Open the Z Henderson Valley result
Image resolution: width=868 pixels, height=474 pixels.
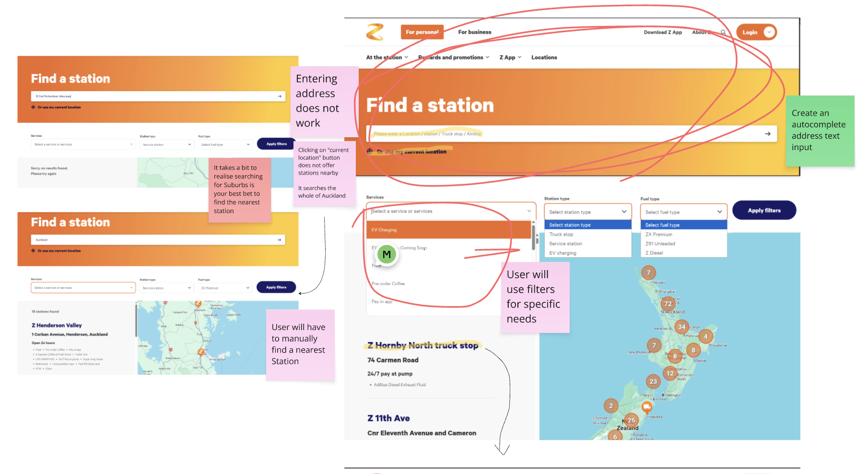tap(57, 325)
